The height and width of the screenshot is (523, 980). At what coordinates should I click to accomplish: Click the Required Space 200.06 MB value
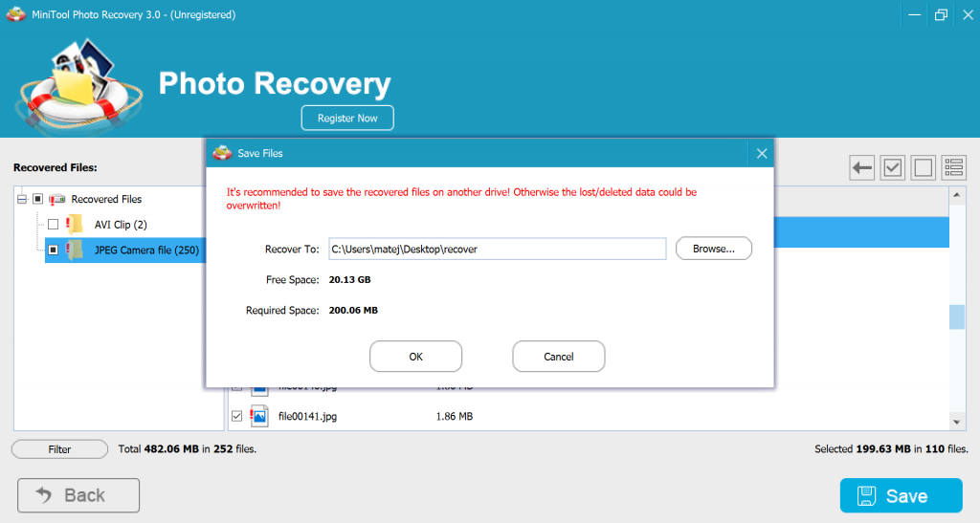tap(353, 310)
